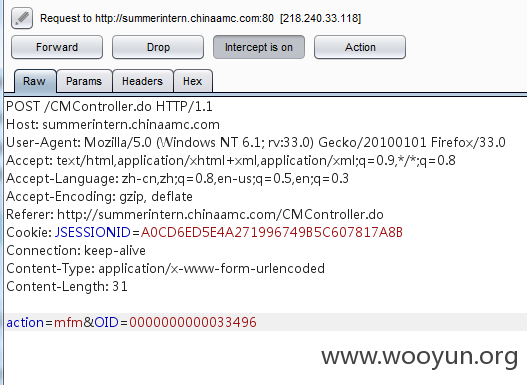Click the mfm parameter value
The image size is (527, 385).
(68, 323)
